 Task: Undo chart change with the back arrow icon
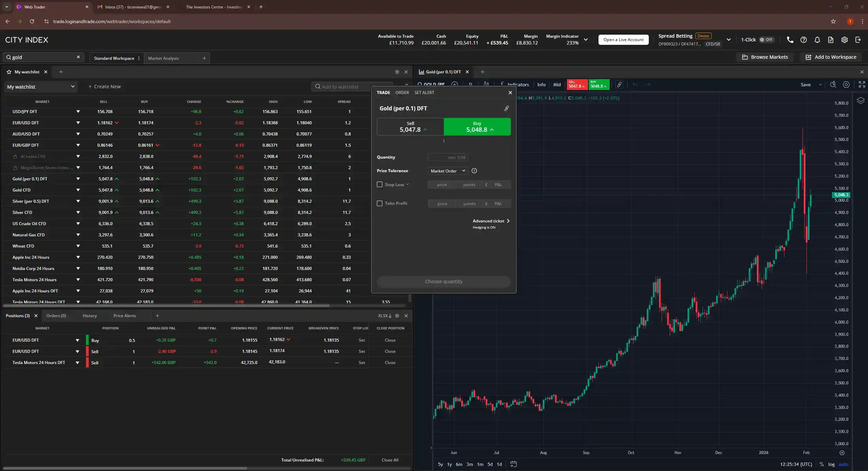pos(635,85)
